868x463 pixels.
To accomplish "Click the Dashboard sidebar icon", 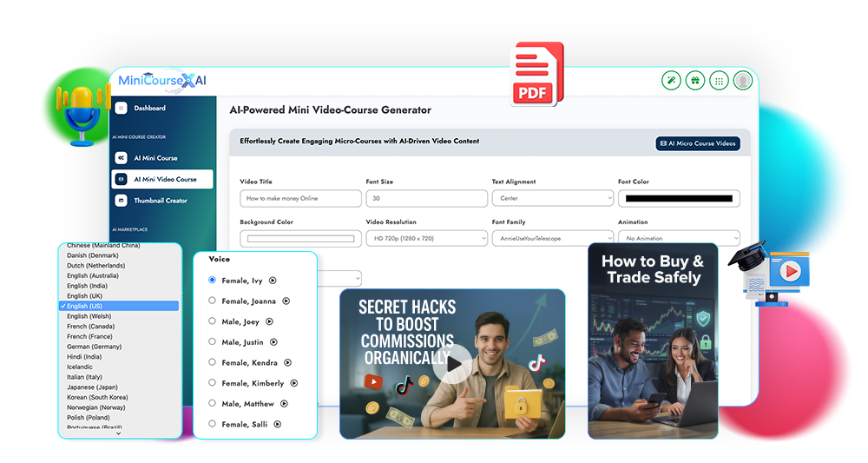I will tap(122, 109).
